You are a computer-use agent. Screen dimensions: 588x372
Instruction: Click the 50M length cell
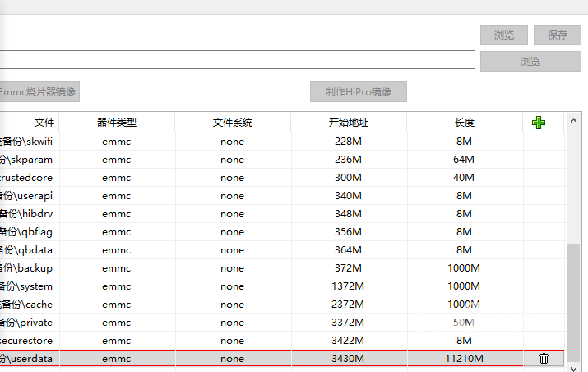point(465,323)
